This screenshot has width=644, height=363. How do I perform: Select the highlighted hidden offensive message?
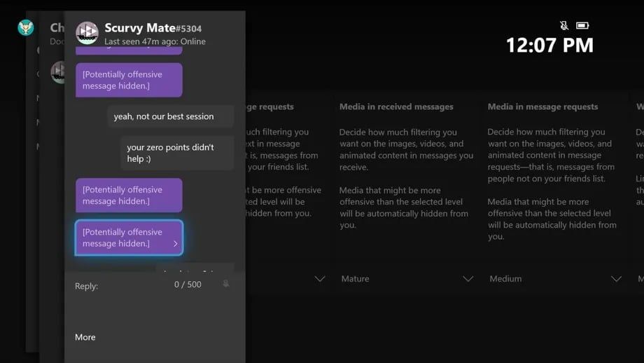(129, 238)
